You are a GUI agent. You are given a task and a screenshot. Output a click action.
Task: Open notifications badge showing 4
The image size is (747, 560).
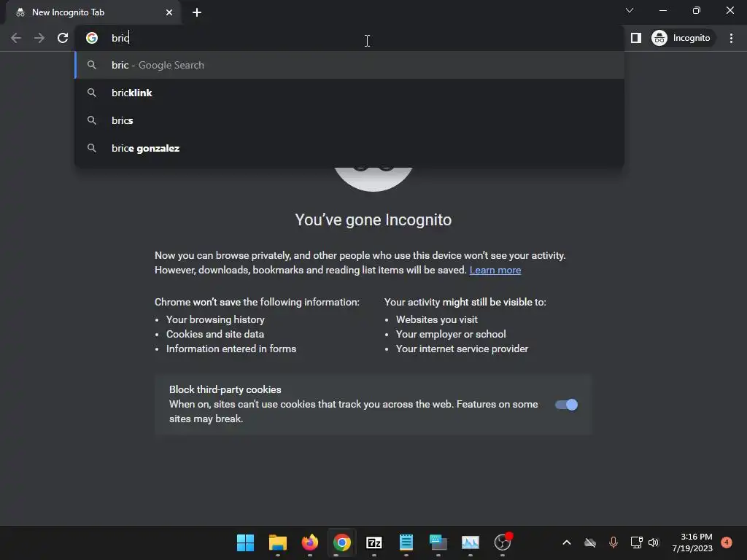(x=727, y=542)
